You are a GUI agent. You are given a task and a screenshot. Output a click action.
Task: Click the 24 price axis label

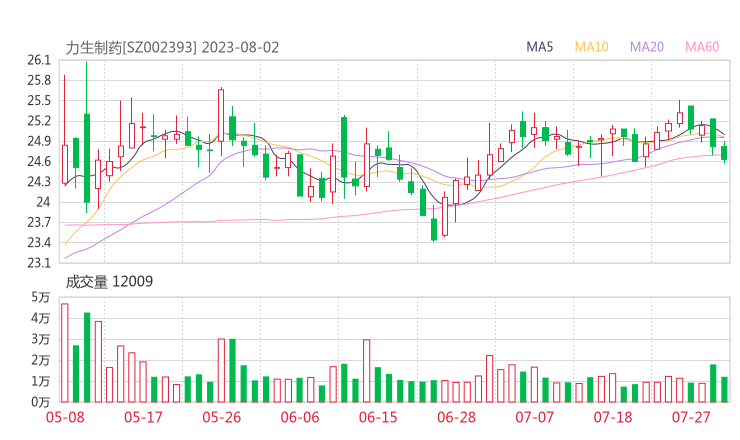(43, 202)
